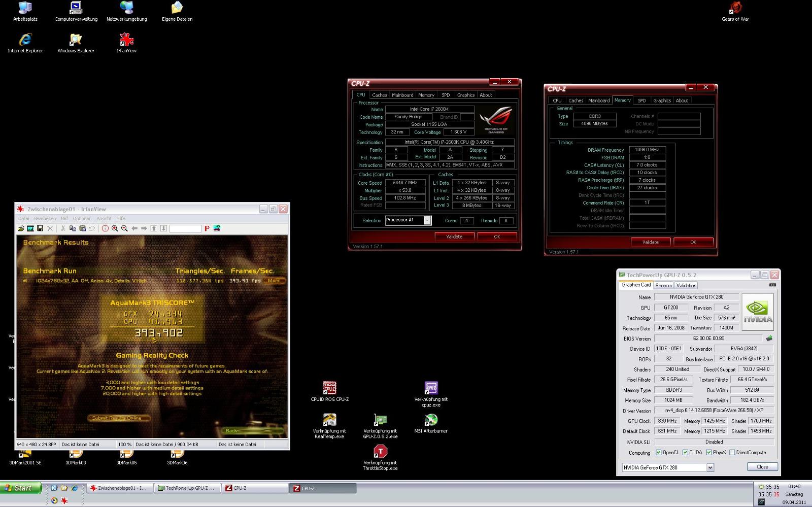The width and height of the screenshot is (812, 507).
Task: Click the previous page up-arrow icon in IrfanView
Action: click(154, 228)
